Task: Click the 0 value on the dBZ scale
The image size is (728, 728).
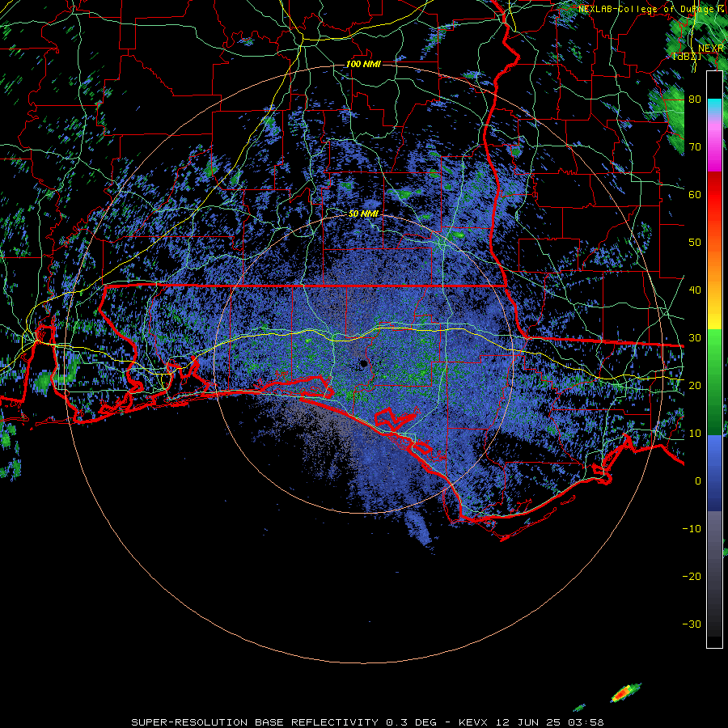Action: [698, 481]
